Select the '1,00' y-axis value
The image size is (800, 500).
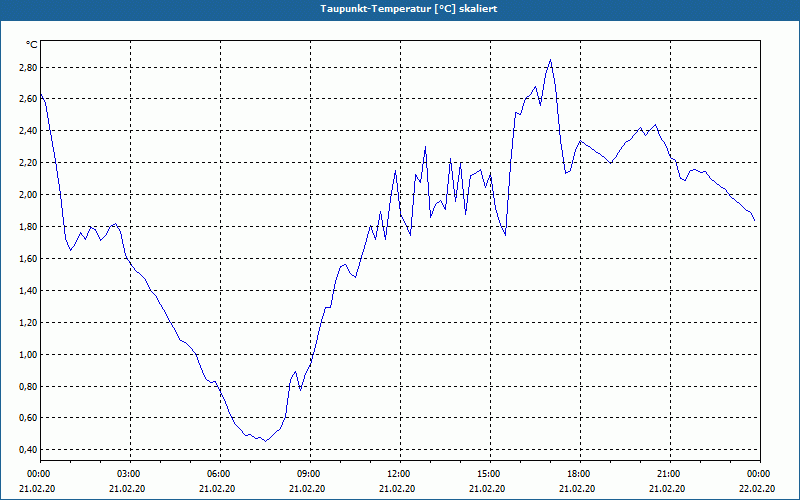[x=28, y=355]
